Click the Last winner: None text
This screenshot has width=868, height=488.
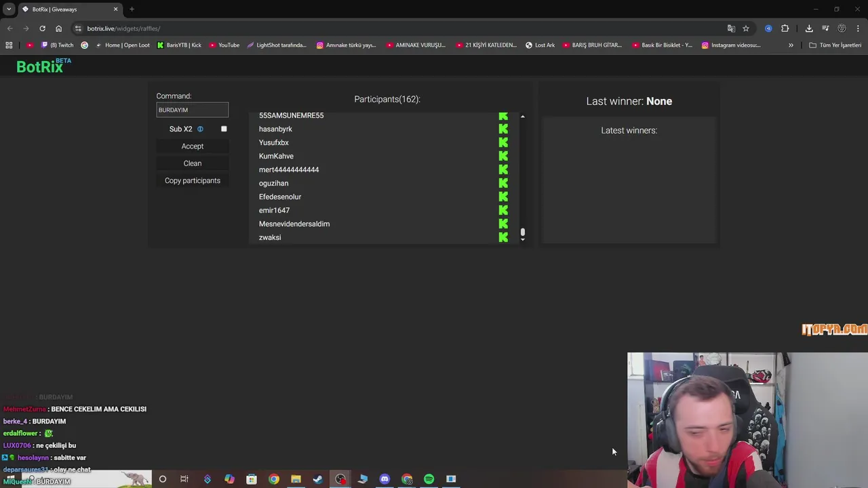tap(629, 101)
